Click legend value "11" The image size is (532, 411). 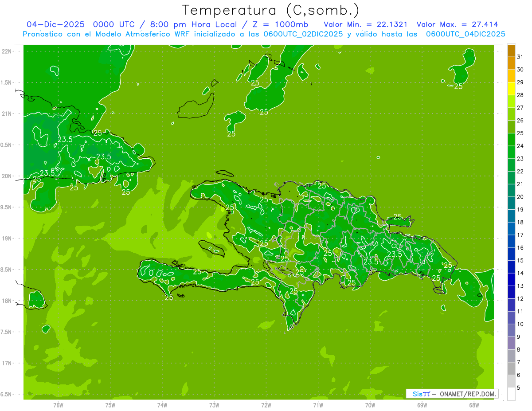tap(520, 311)
